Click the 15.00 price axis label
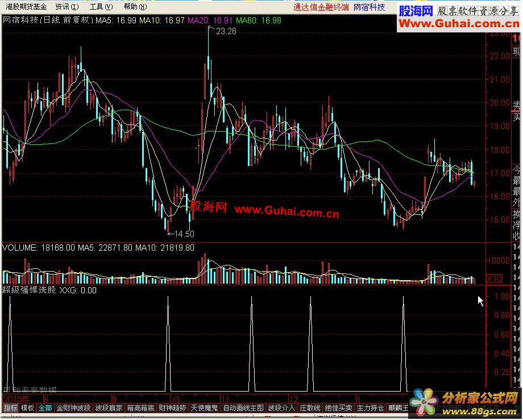 pos(499,220)
